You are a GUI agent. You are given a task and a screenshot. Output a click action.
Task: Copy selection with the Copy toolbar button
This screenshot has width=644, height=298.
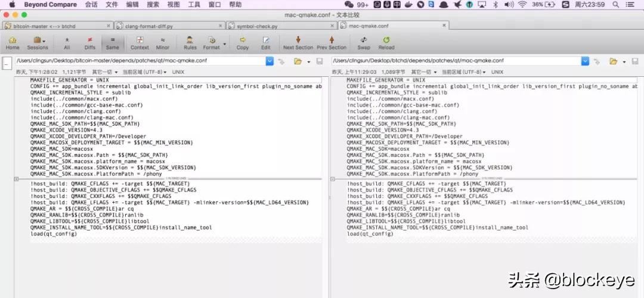pyautogui.click(x=243, y=43)
